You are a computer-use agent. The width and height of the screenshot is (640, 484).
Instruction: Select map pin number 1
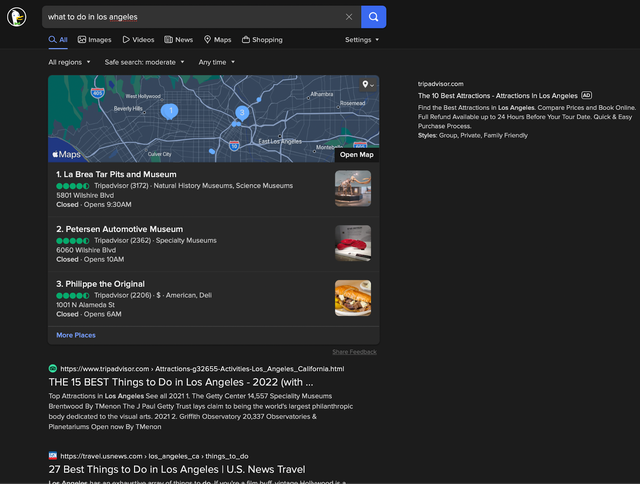(x=169, y=111)
